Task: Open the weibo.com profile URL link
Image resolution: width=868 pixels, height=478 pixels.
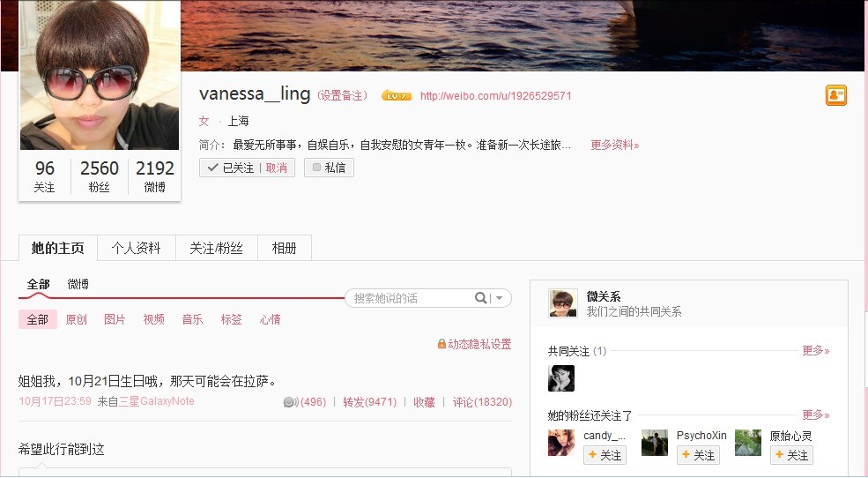Action: (x=495, y=96)
